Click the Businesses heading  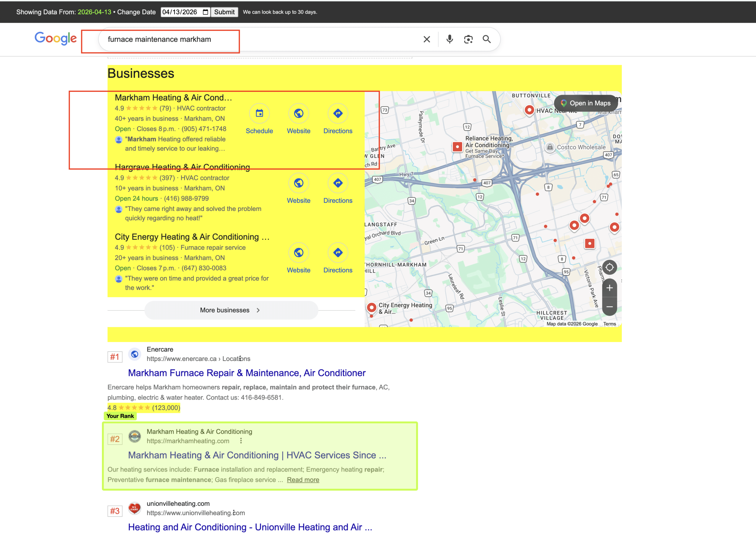[141, 73]
